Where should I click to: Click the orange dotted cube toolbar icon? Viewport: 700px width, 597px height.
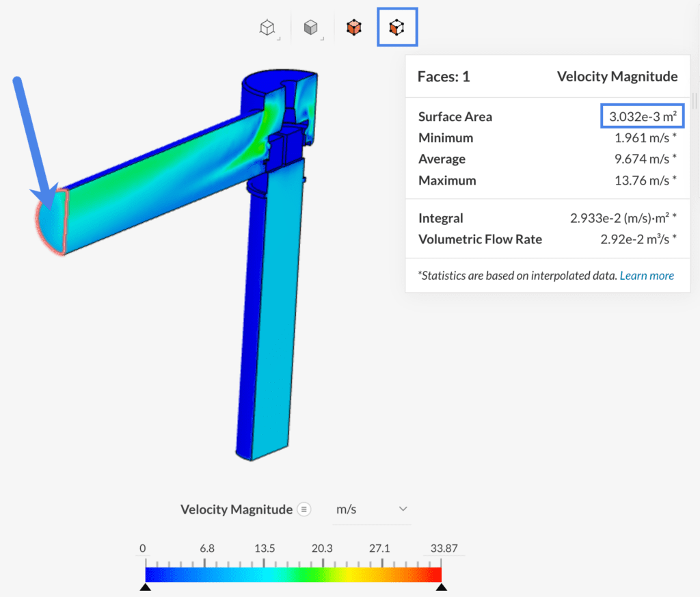(x=353, y=27)
